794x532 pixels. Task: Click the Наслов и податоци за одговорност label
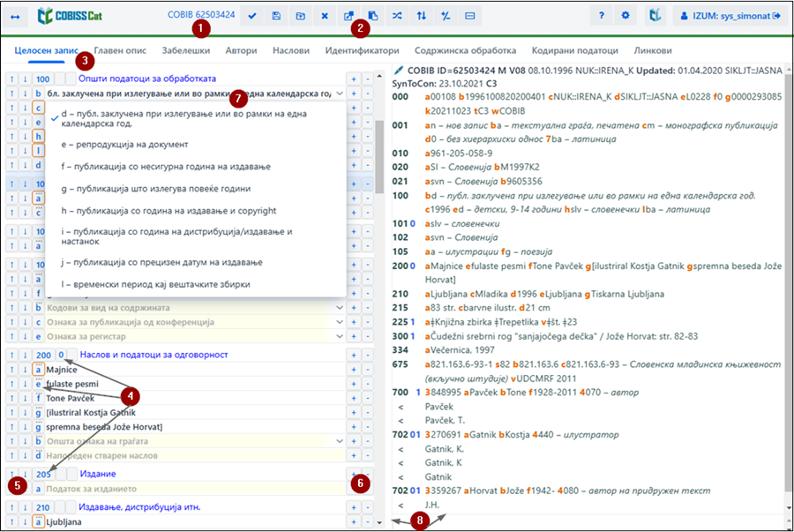[154, 355]
